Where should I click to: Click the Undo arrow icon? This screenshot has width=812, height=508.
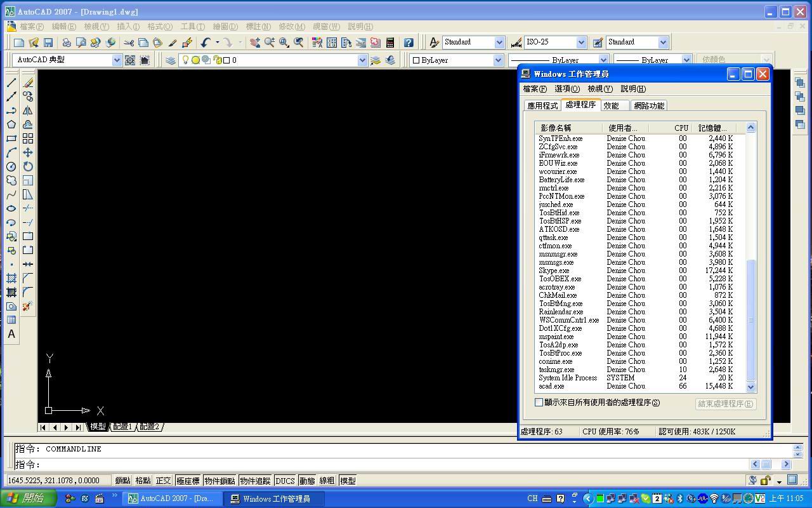pos(205,43)
